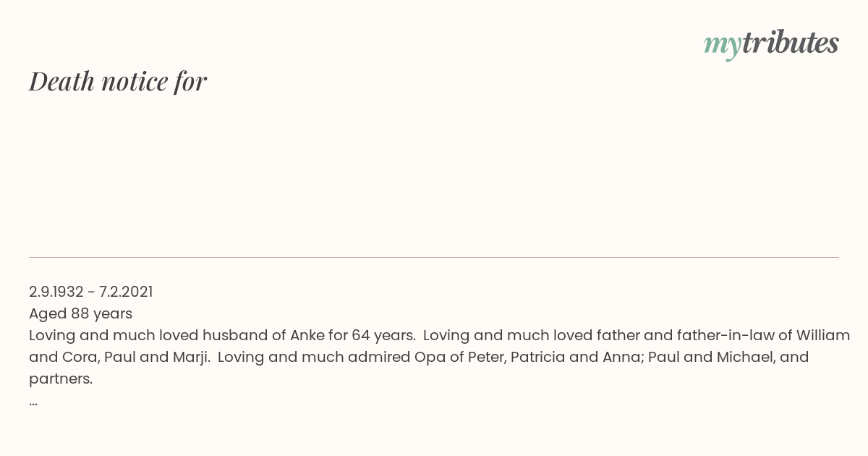Expand the truncated text via ellipsis
Screen dimensions: 868x456
tap(33, 402)
